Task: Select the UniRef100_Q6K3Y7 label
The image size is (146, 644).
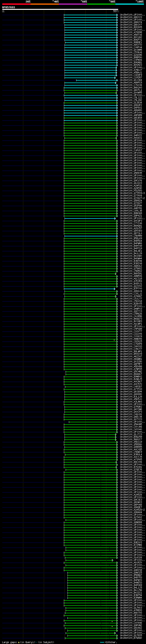Action: tap(131, 25)
